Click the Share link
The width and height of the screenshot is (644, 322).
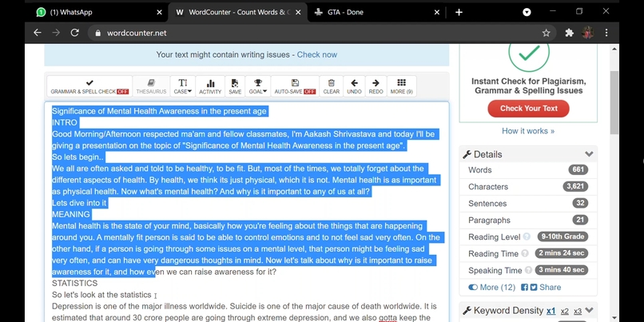(x=550, y=287)
